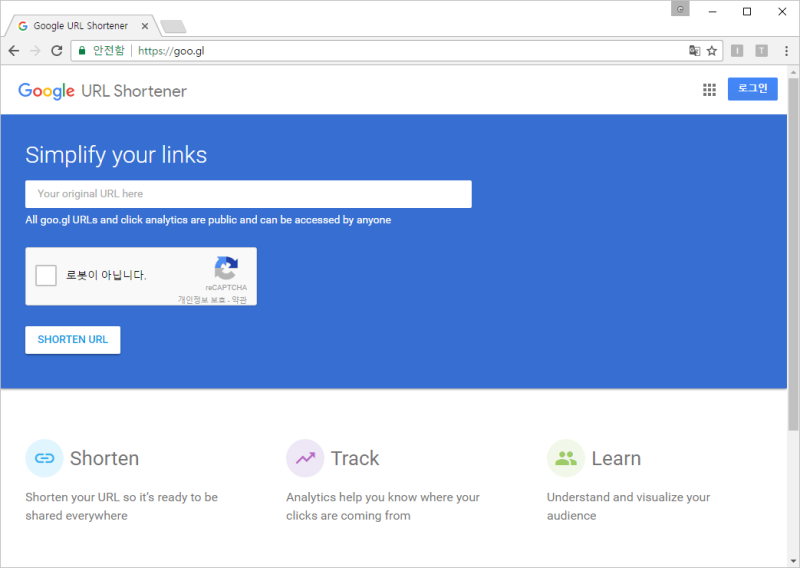Reload the goo.gl page
The height and width of the screenshot is (568, 800).
[57, 51]
